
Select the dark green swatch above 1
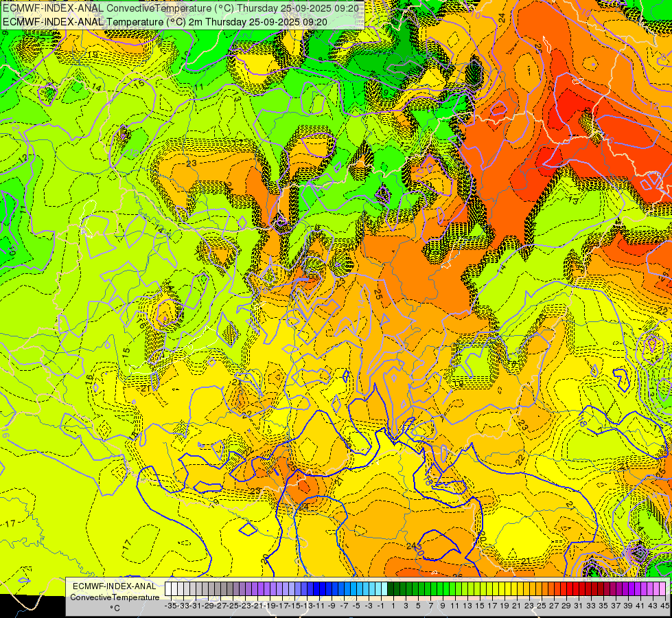click(391, 588)
